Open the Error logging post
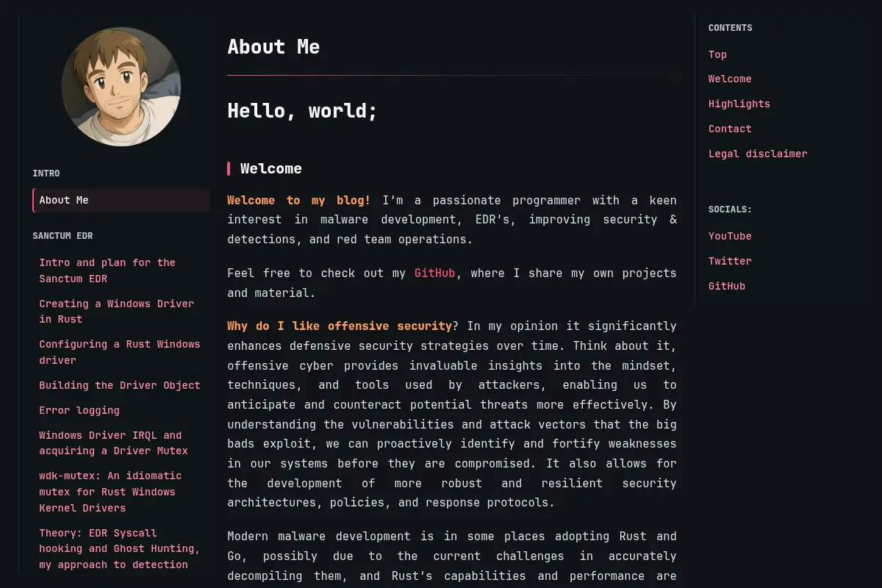The width and height of the screenshot is (882, 588). click(x=79, y=410)
